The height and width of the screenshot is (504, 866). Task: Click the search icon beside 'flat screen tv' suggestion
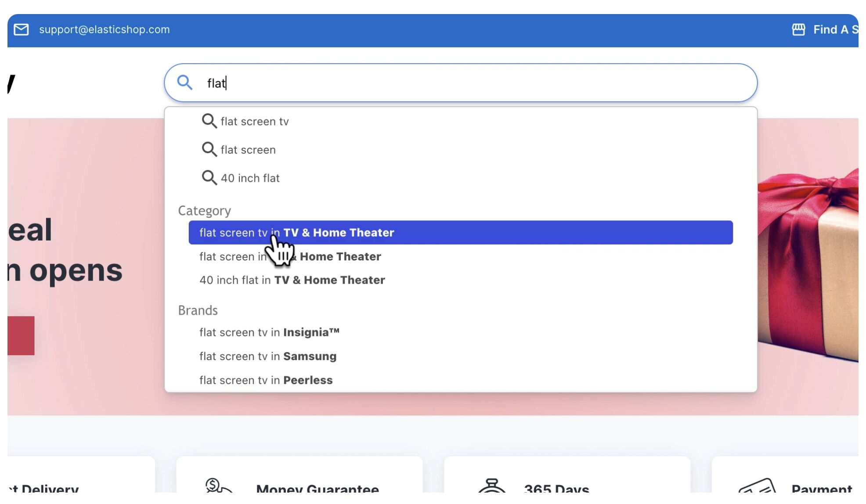209,121
